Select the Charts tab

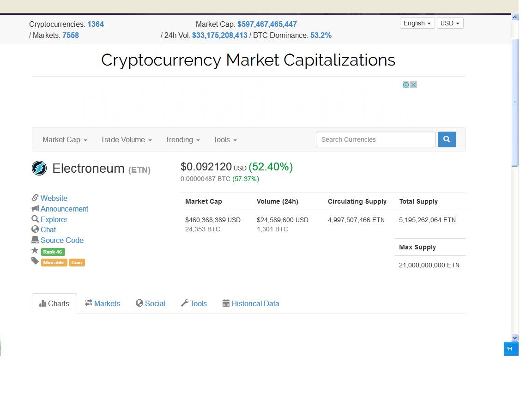54,304
